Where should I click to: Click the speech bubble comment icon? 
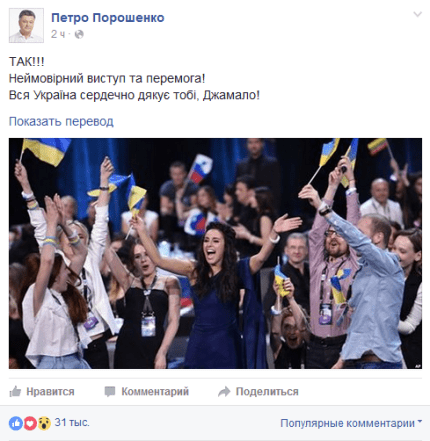(x=110, y=391)
